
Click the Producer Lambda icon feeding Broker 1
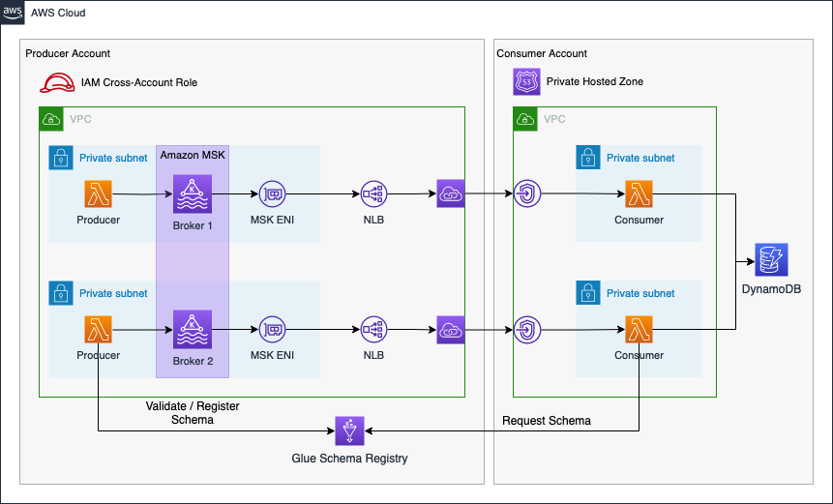(99, 194)
